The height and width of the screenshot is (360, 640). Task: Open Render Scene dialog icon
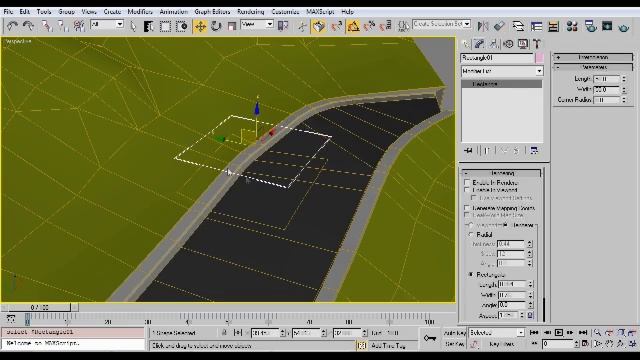(x=590, y=27)
